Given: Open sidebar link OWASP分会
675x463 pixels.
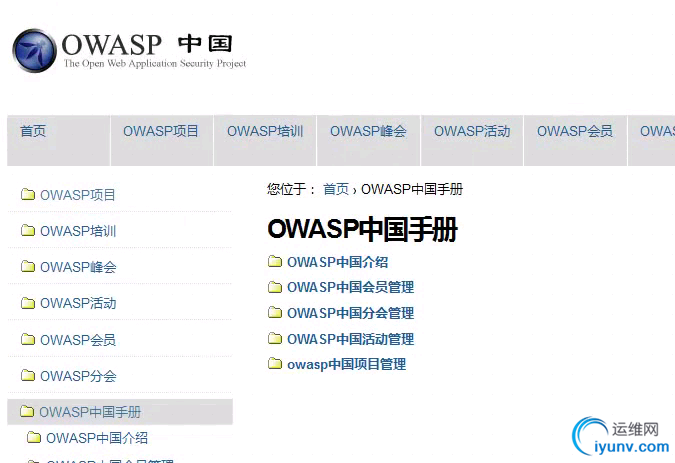Looking at the screenshot, I should tap(78, 376).
